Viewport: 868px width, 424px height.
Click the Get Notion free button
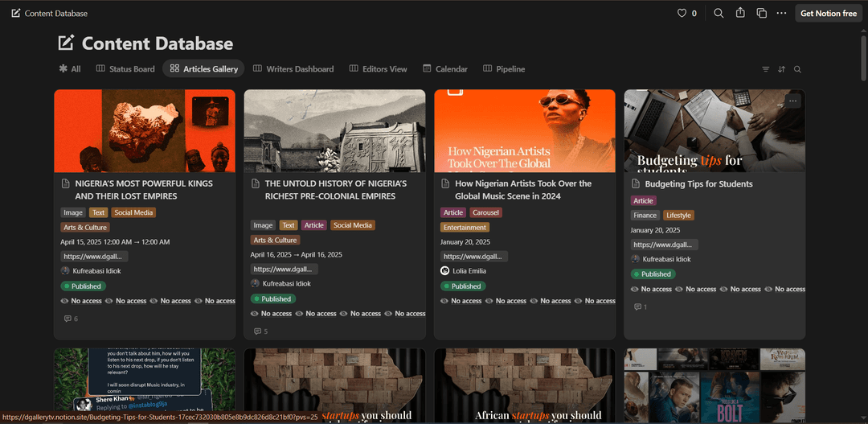point(829,14)
